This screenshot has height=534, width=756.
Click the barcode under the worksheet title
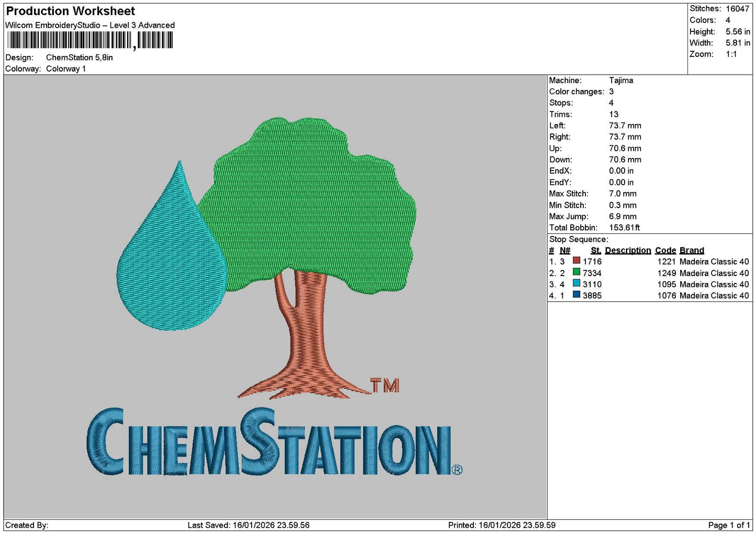point(90,40)
